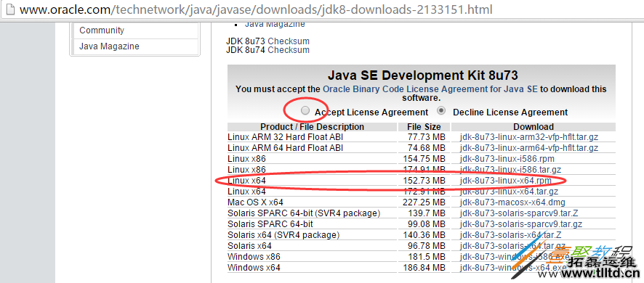The height and width of the screenshot is (283, 644).
Task: Click the Linux ARM 32 Hard Float ABI cell
Action: pos(286,137)
